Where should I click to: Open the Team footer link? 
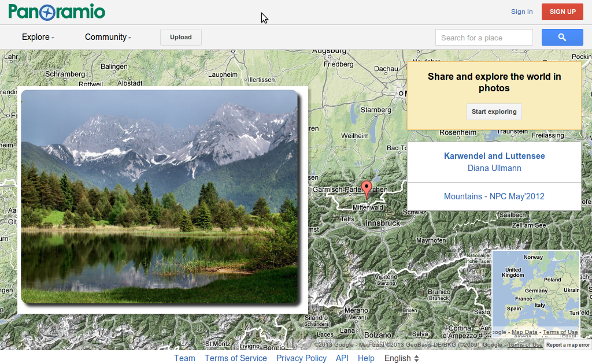(184, 358)
